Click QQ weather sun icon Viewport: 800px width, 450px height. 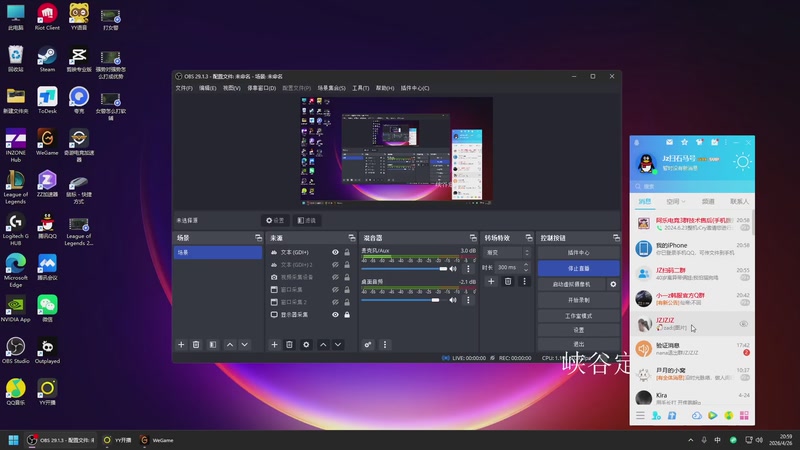pos(742,162)
